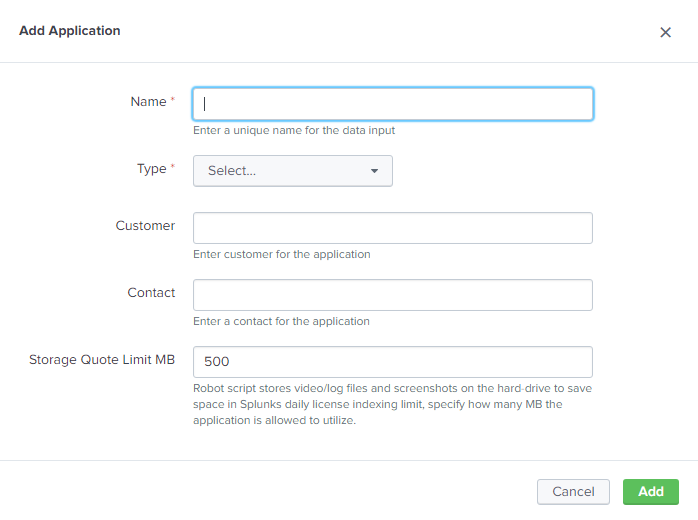Click the Robot script storage description text

click(x=393, y=404)
